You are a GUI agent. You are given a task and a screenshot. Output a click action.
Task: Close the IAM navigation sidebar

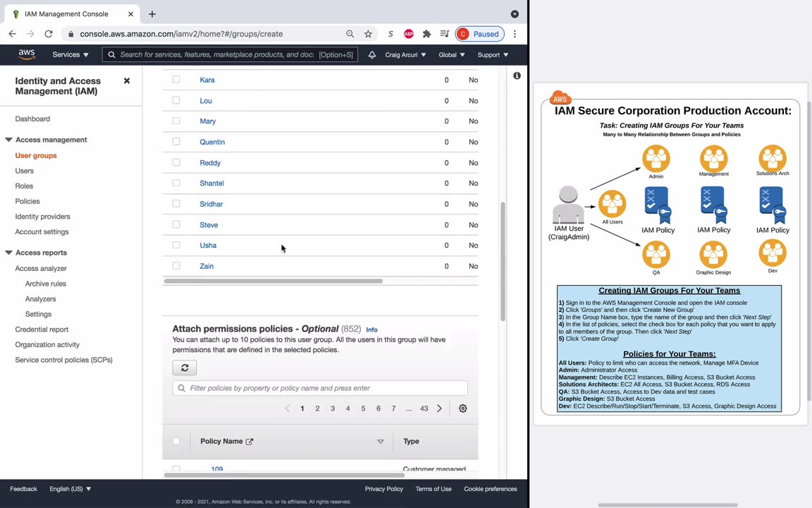tap(127, 81)
